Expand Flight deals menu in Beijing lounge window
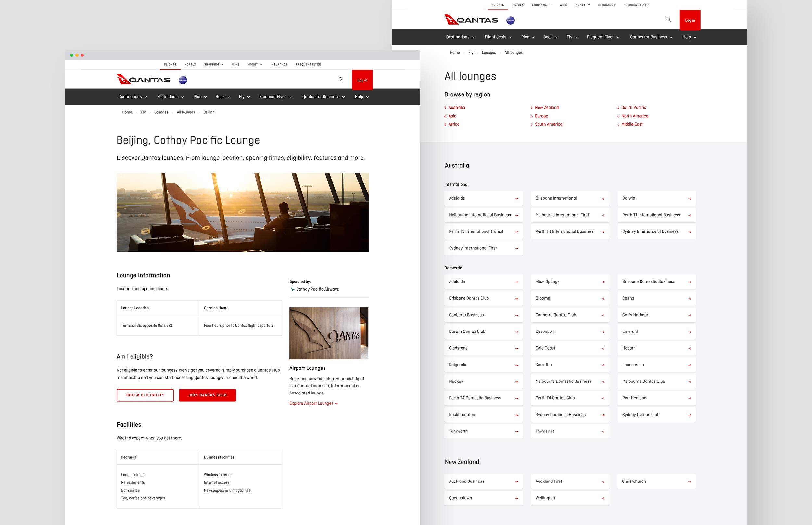This screenshot has width=812, height=525. pyautogui.click(x=171, y=97)
